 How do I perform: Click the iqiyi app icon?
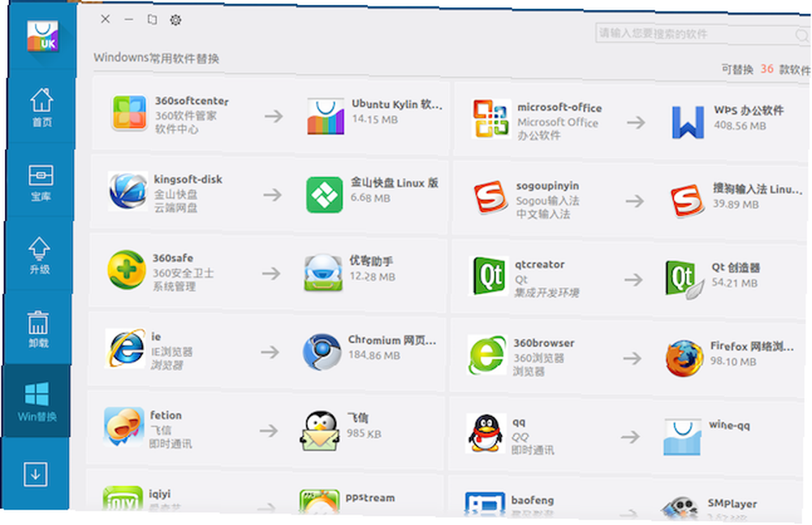click(x=123, y=498)
